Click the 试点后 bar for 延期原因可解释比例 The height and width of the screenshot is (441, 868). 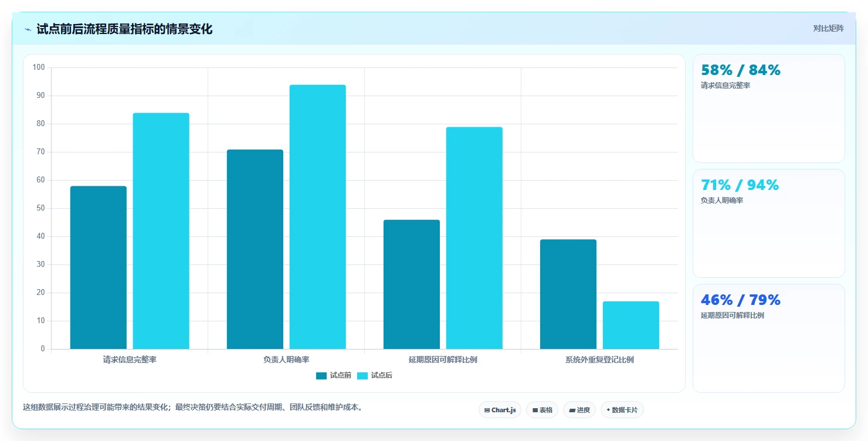(x=474, y=238)
